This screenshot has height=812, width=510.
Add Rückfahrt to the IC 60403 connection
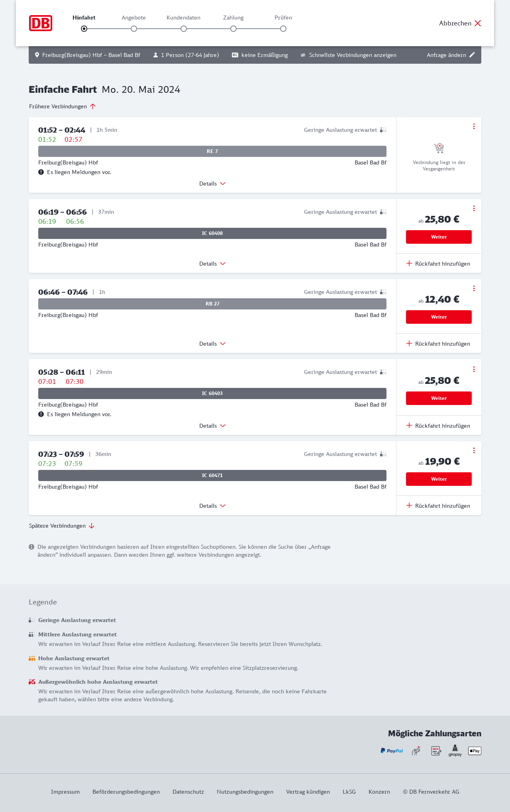coord(438,426)
